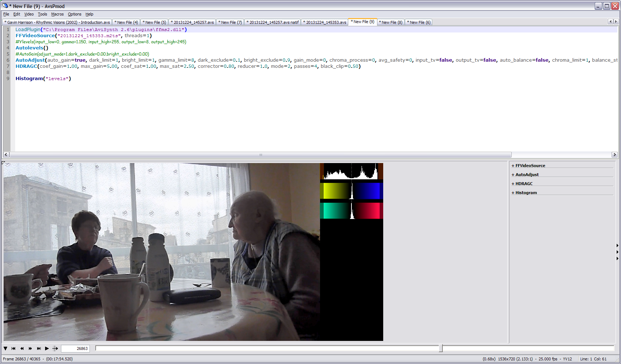Click the HDRAGC script line

[x=188, y=66]
